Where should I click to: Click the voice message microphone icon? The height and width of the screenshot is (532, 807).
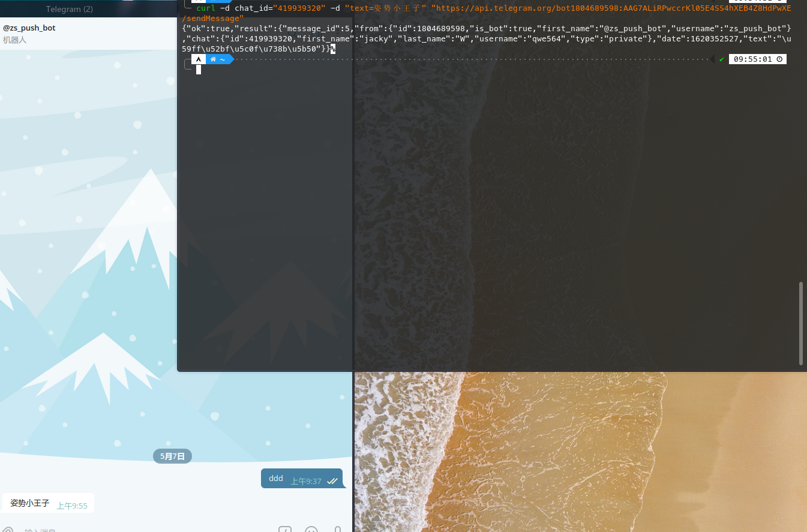338,530
